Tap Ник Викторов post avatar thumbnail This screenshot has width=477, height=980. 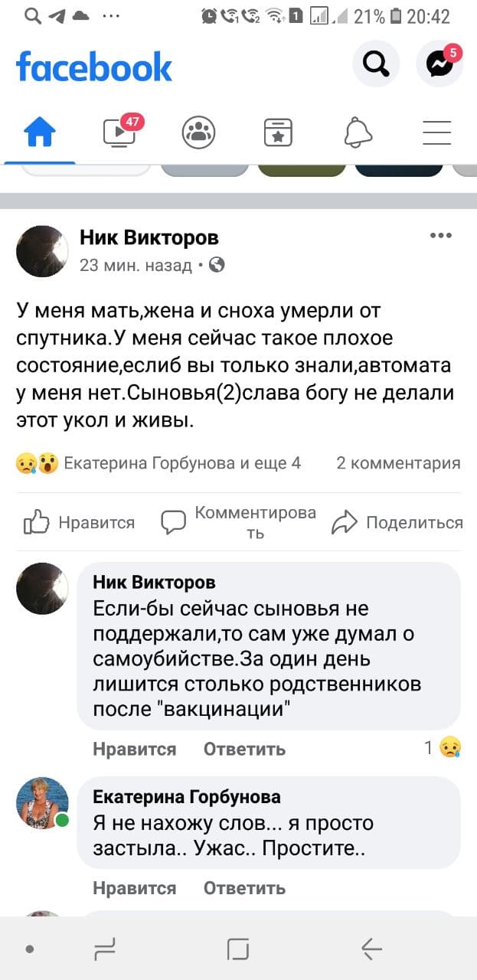tap(42, 250)
